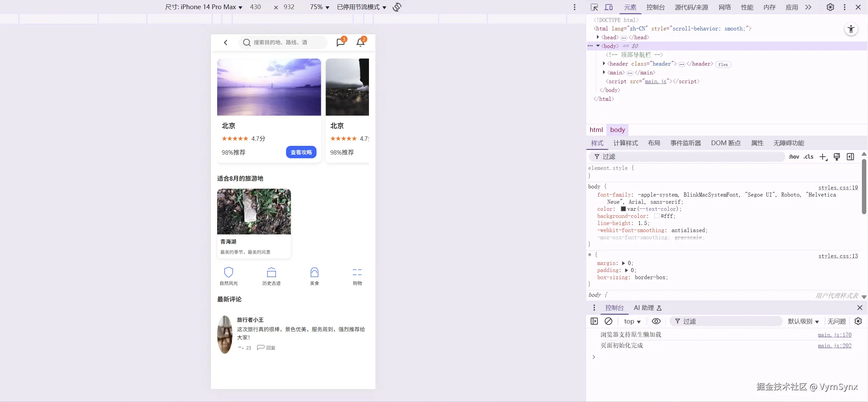This screenshot has height=402, width=868.
Task: Toggle the :hov element state button
Action: (x=793, y=157)
